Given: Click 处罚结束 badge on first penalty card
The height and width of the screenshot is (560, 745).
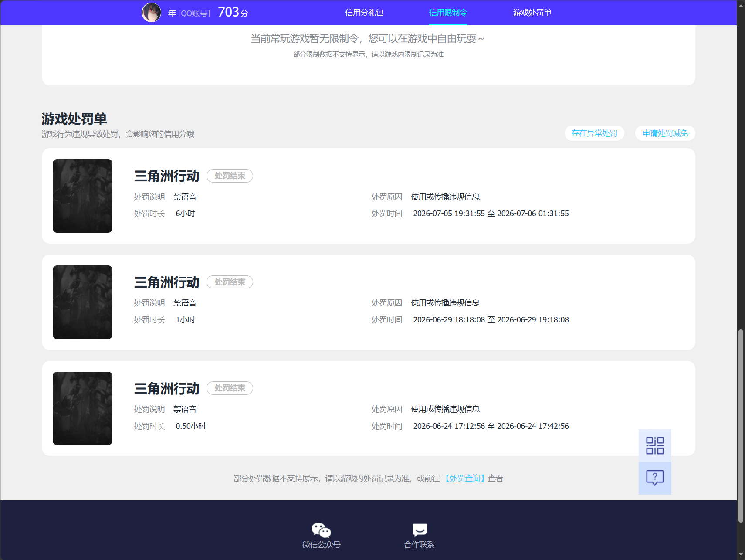Looking at the screenshot, I should point(230,176).
